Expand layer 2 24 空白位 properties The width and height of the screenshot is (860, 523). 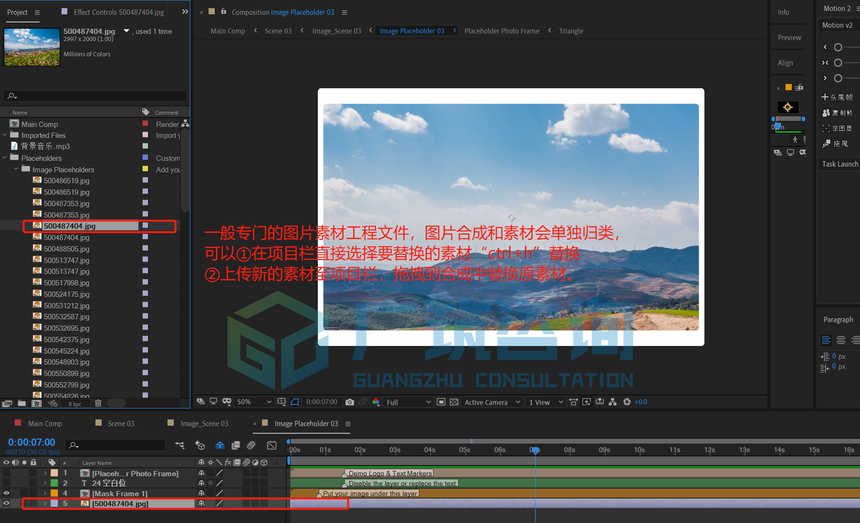pyautogui.click(x=45, y=483)
